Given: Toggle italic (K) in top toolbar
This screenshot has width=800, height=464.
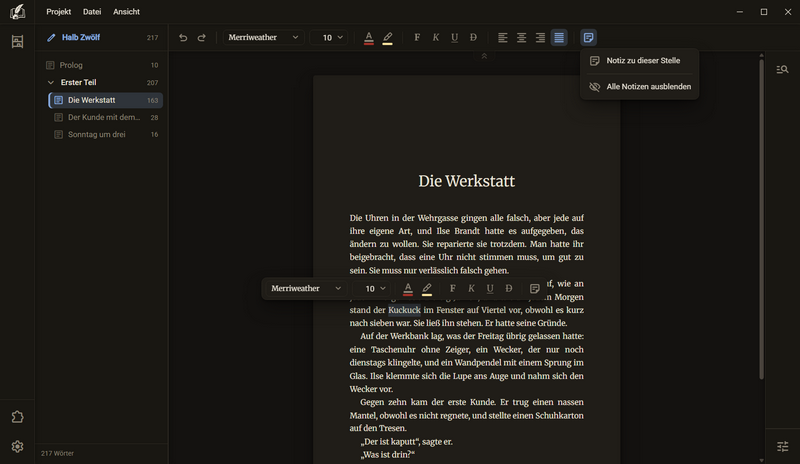Looking at the screenshot, I should coord(436,37).
